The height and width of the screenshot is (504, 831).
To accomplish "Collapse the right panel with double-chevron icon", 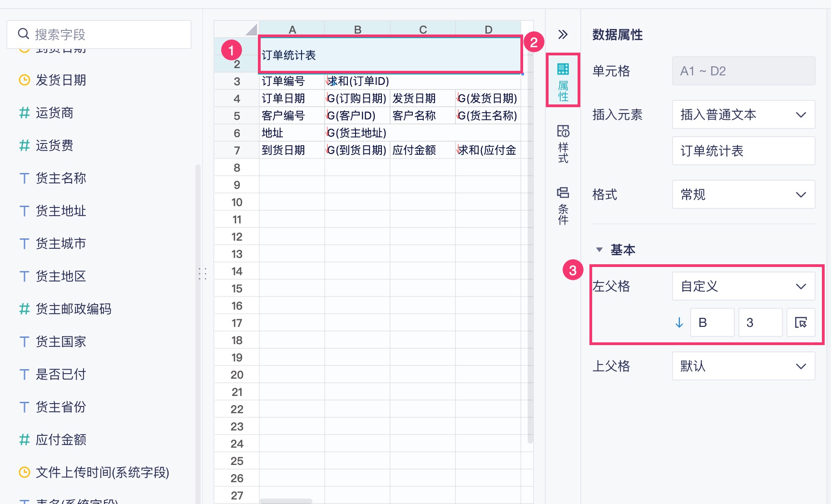I will pos(563,35).
